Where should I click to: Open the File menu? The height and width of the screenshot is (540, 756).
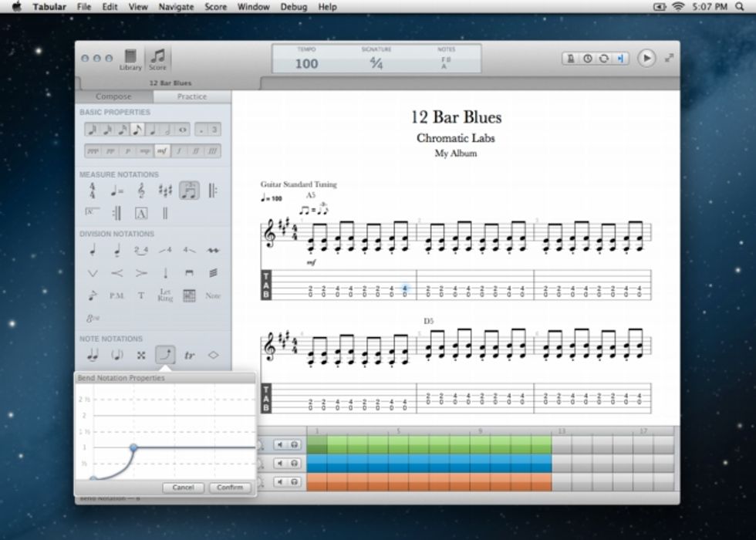(x=84, y=7)
